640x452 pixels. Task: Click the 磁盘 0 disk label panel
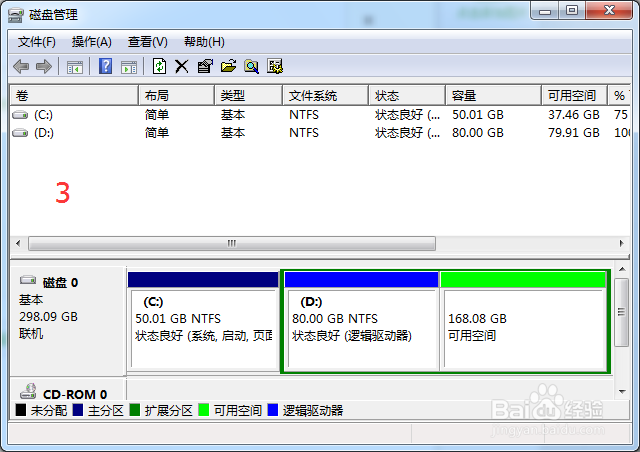(67, 321)
